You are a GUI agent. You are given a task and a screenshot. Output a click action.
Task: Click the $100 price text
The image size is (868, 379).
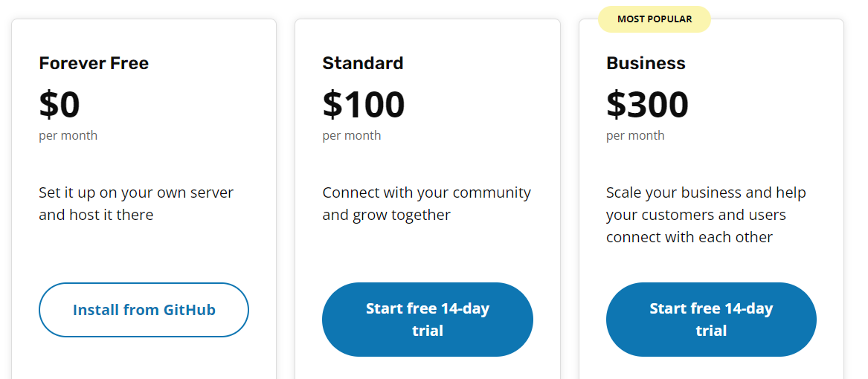364,104
